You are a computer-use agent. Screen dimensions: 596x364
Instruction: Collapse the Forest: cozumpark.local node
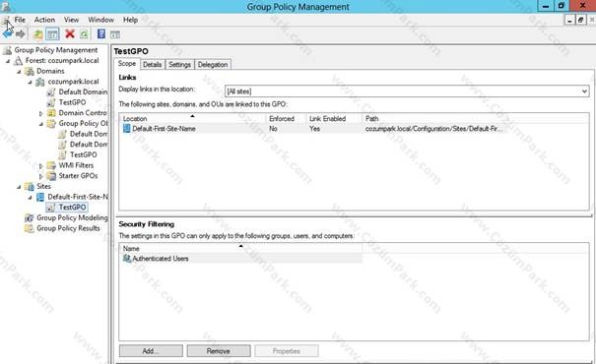coord(8,61)
